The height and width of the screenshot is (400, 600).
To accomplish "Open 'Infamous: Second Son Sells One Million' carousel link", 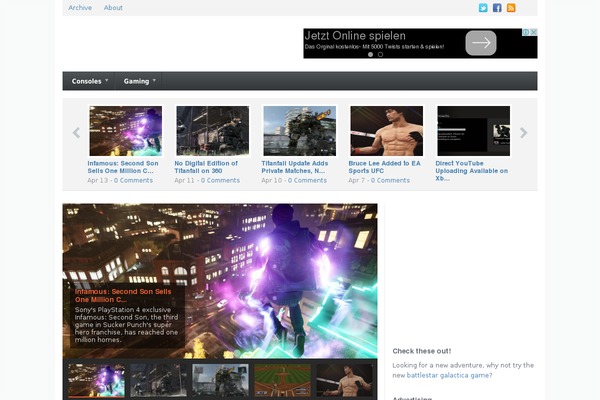I will [x=123, y=167].
